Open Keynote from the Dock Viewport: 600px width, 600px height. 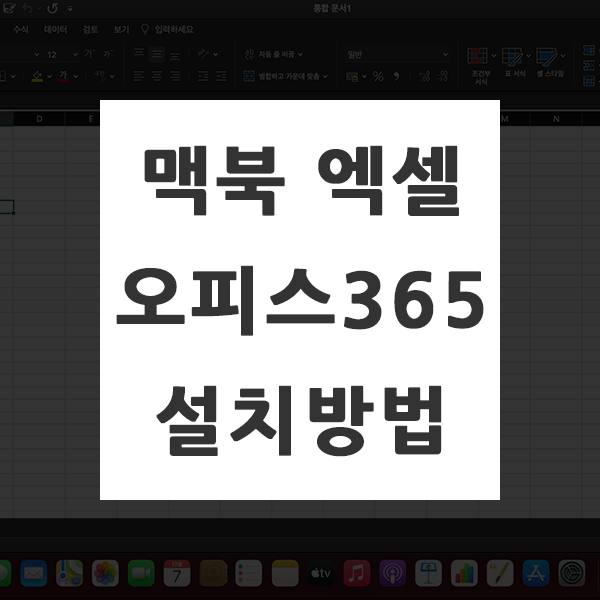(x=428, y=573)
